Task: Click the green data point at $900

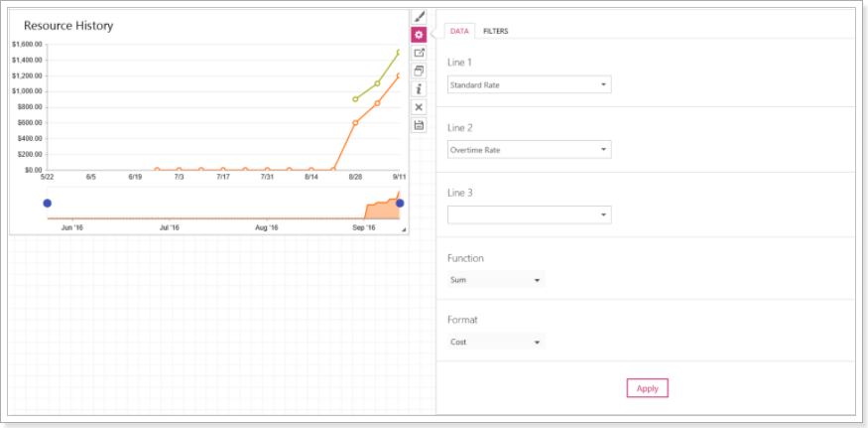Action: coord(355,99)
